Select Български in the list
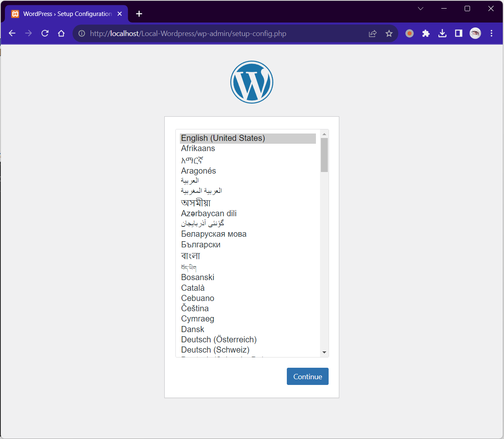Viewport: 504px width, 439px height. (248, 245)
